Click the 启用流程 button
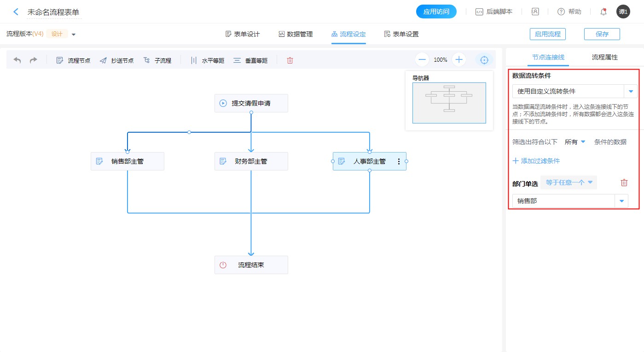This screenshot has height=352, width=644. pos(547,34)
